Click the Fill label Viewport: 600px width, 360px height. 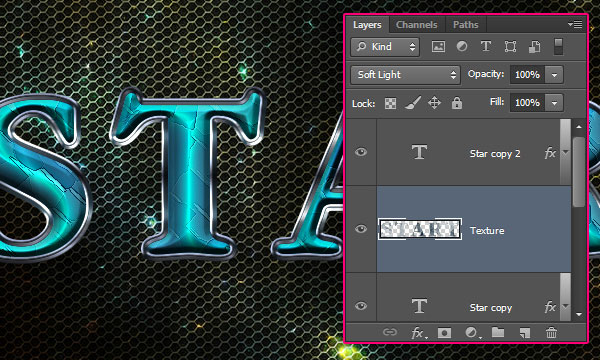(x=497, y=102)
